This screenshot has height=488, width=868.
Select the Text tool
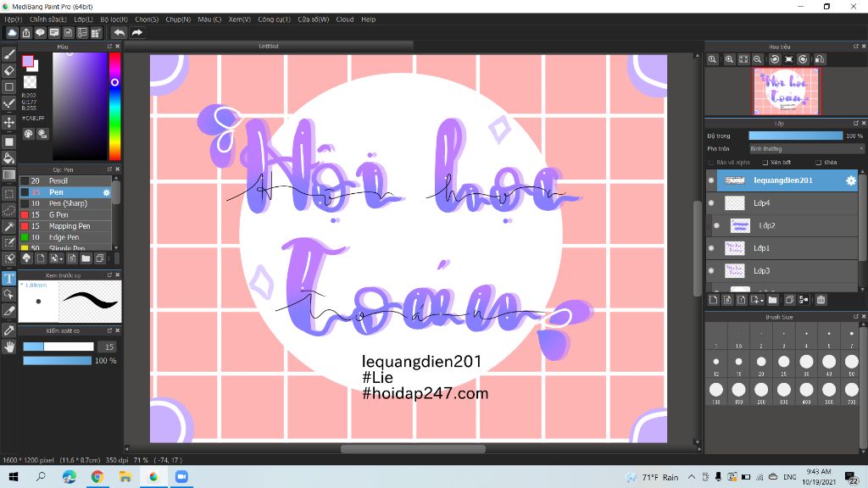(x=8, y=278)
